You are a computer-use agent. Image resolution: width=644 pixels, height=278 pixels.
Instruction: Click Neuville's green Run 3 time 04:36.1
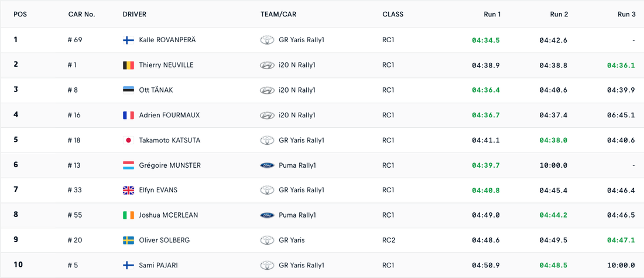621,65
